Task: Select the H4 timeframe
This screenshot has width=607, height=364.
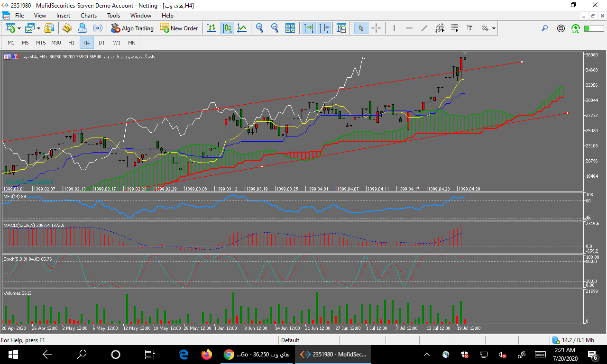Action: tap(86, 43)
